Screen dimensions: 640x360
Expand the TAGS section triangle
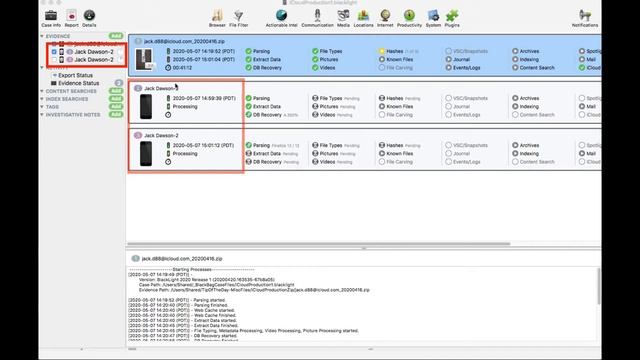[x=42, y=107]
